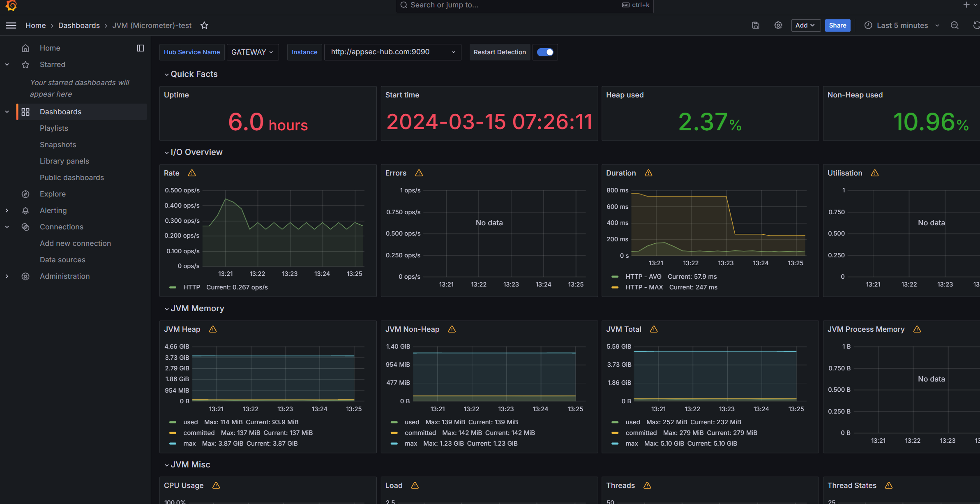Click the Grafana logo icon
980x504 pixels.
coord(11,5)
